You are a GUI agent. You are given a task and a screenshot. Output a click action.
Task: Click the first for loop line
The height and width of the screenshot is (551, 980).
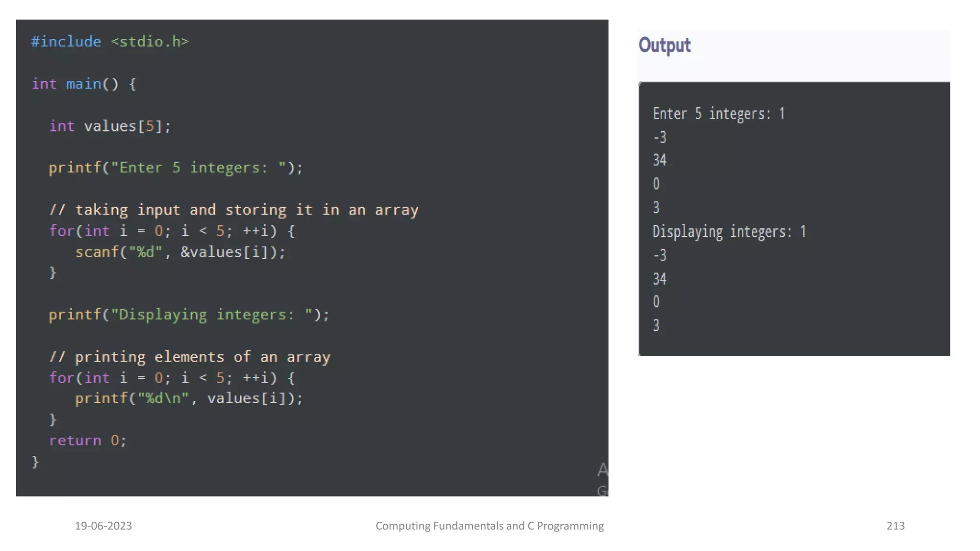(172, 231)
